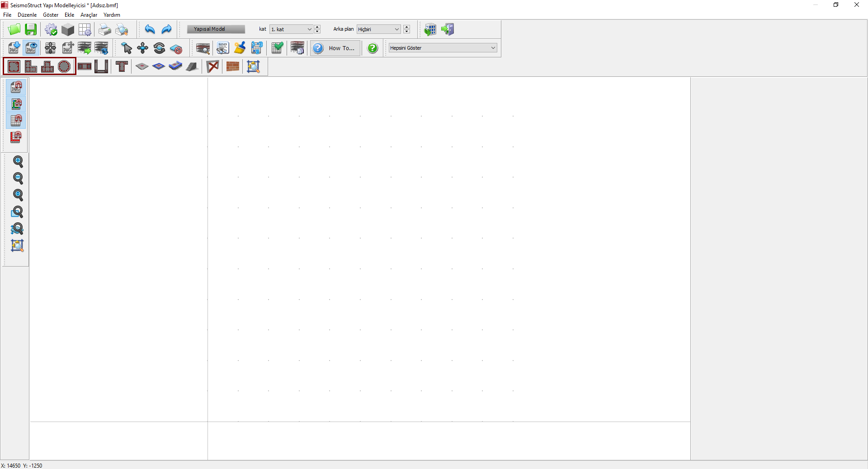
Task: Click building with green arrow icon
Action: pos(85,48)
